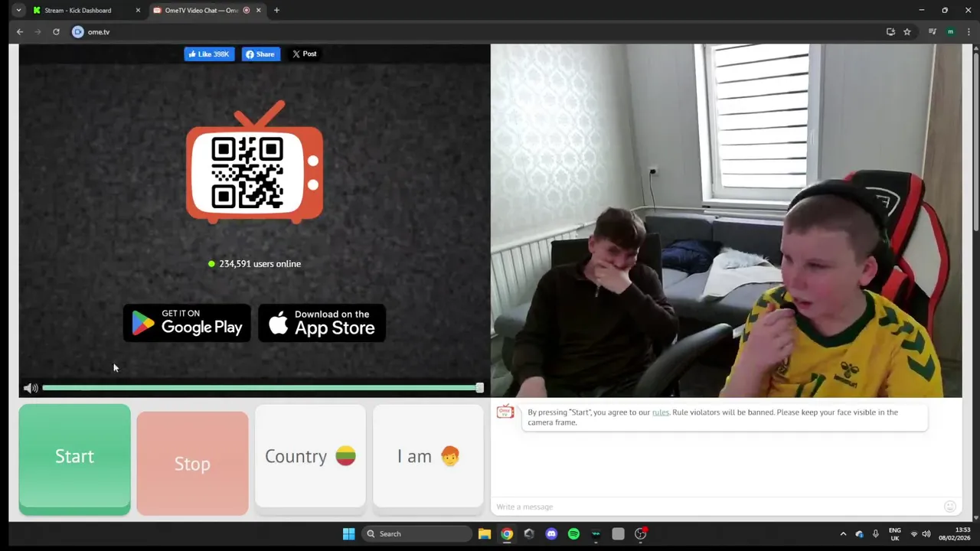Image resolution: width=980 pixels, height=551 pixels.
Task: Click the local webcam video preview
Action: 726,220
